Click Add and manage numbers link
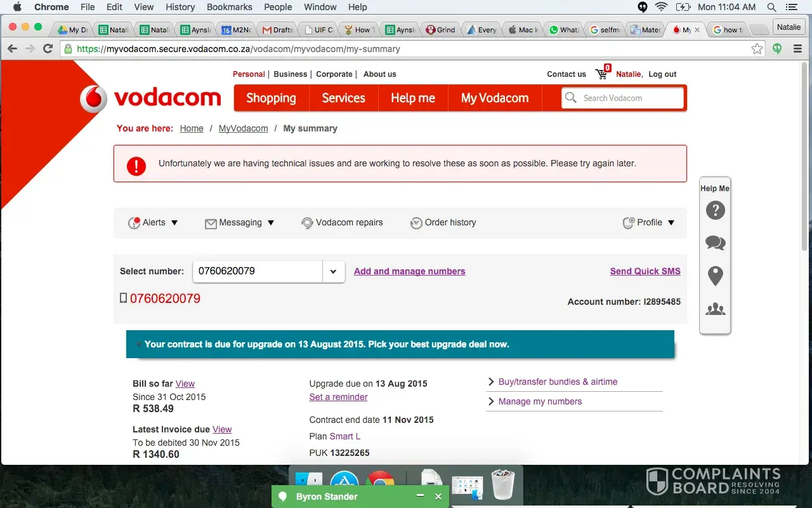812x508 pixels. click(x=410, y=271)
